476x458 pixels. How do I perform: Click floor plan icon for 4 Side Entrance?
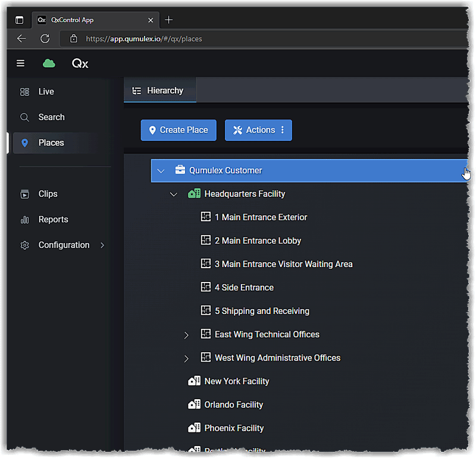coord(206,287)
